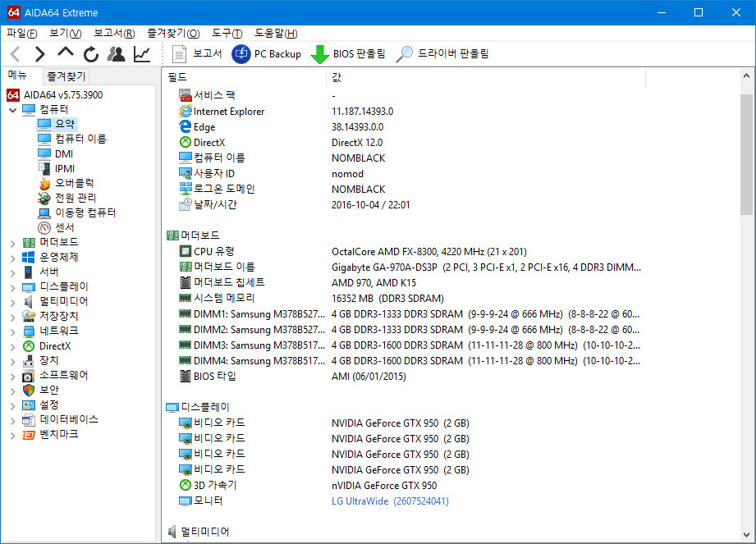The image size is (756, 544).
Task: Select the 네트워크 icon in tree
Action: [29, 331]
